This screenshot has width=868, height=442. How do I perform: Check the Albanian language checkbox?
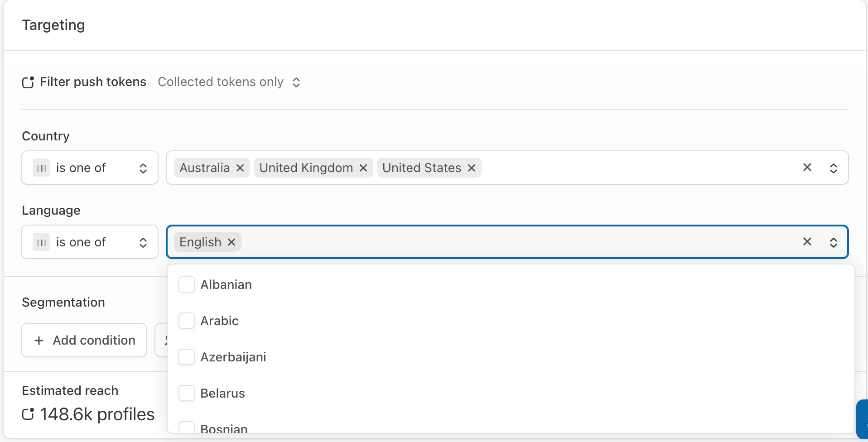pyautogui.click(x=187, y=285)
